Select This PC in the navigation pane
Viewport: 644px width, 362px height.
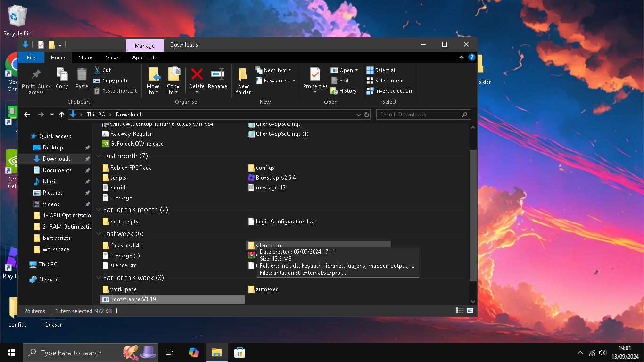click(48, 264)
